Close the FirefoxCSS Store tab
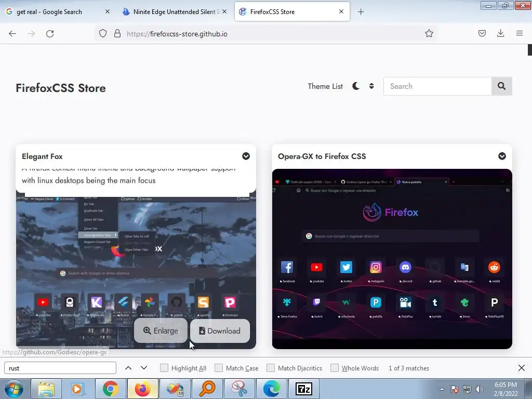532x399 pixels. [341, 11]
